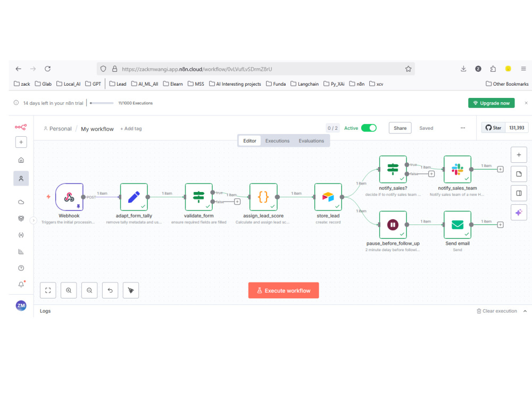The height and width of the screenshot is (399, 532).
Task: Select the store_lead Airtable node
Action: tap(328, 197)
